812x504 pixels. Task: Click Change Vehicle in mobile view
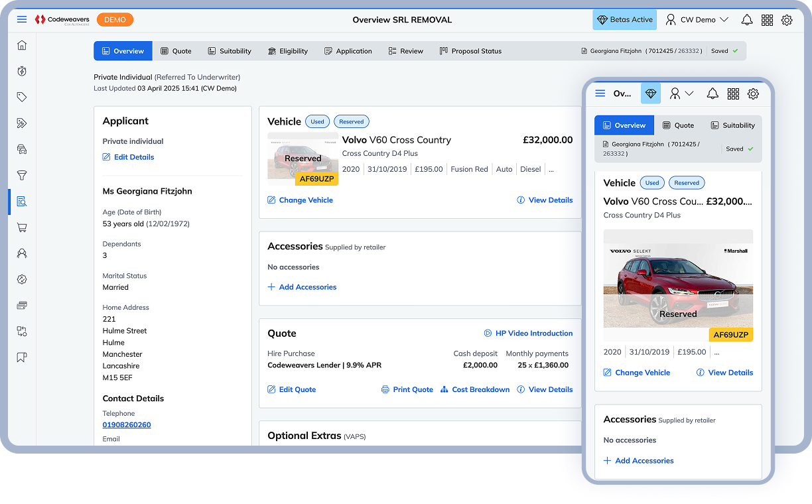[637, 373]
